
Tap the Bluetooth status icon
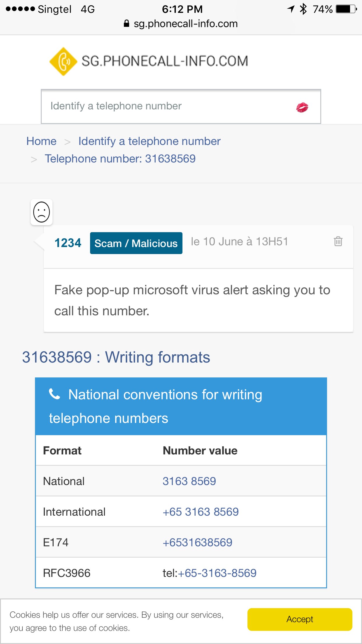pos(303,9)
